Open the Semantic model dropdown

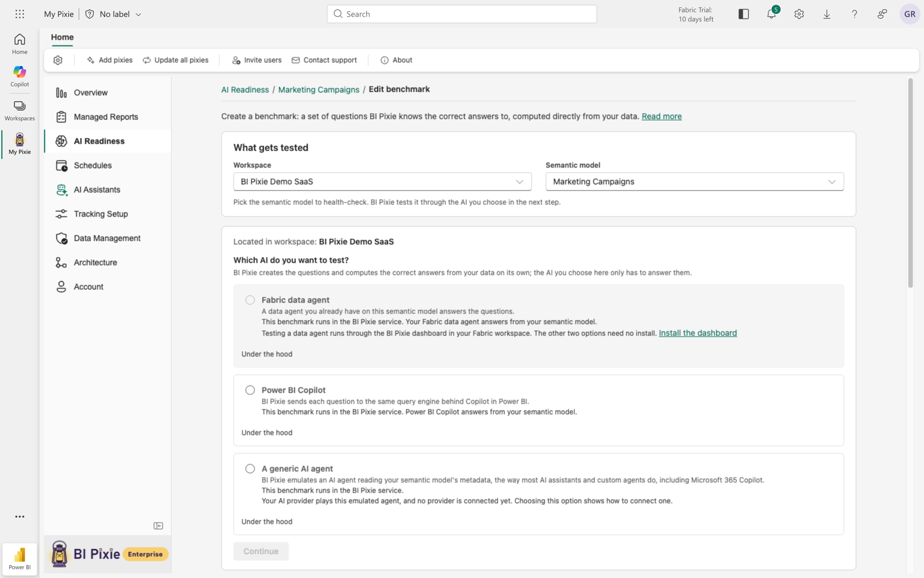coord(694,181)
